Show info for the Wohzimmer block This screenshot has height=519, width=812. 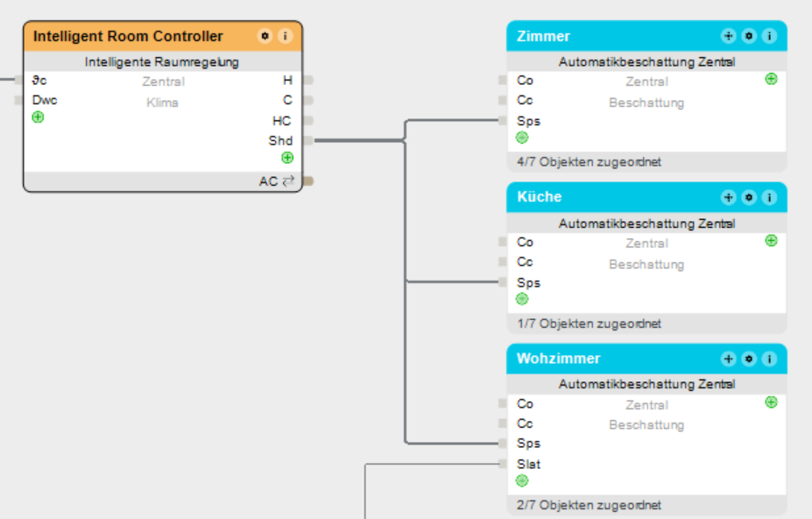[x=769, y=359]
